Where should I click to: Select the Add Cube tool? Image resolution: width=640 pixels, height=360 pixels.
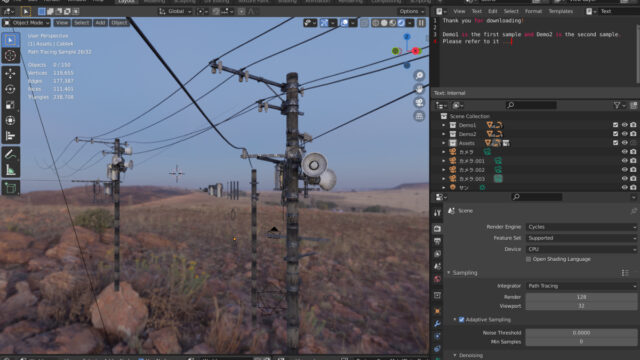[10, 188]
